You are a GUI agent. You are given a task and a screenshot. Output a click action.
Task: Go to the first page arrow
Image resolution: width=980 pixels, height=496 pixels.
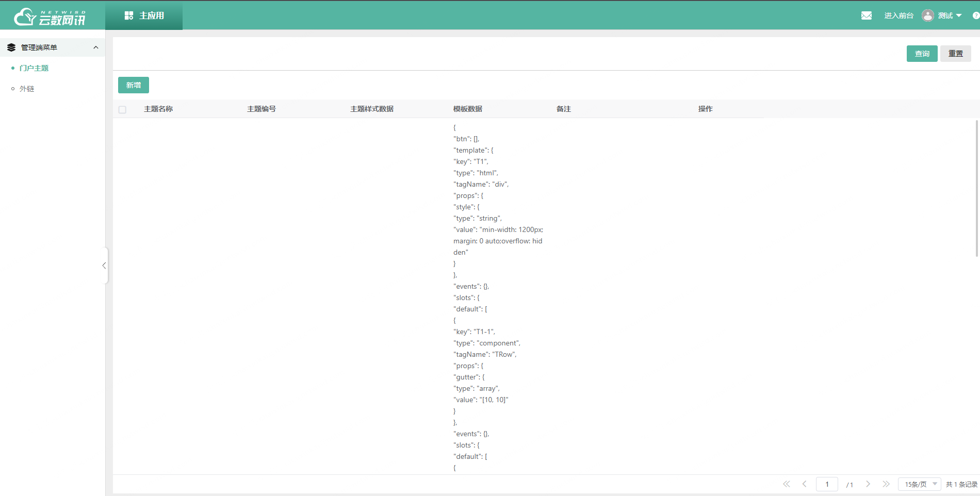coord(786,484)
